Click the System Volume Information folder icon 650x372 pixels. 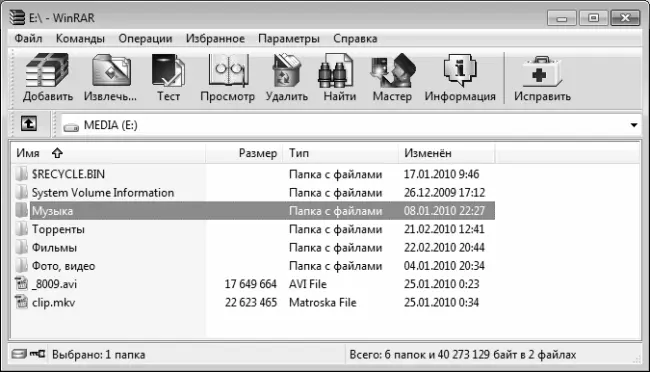pos(21,192)
